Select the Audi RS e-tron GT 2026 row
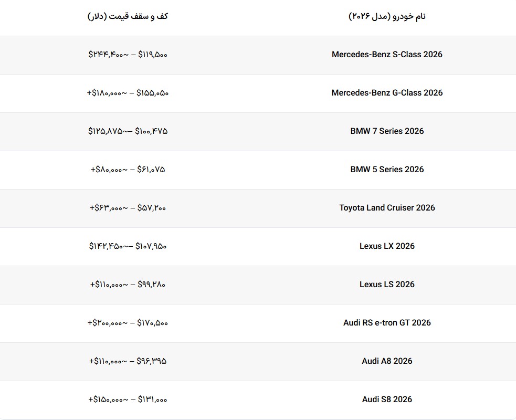The image size is (516, 420). [387, 323]
